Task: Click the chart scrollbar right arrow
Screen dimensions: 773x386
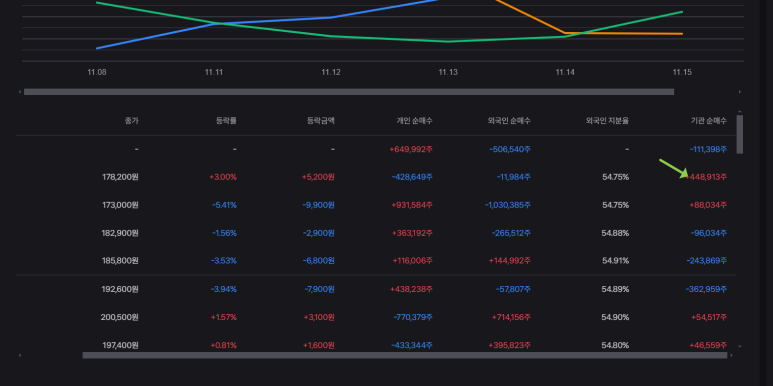Action: (739, 92)
